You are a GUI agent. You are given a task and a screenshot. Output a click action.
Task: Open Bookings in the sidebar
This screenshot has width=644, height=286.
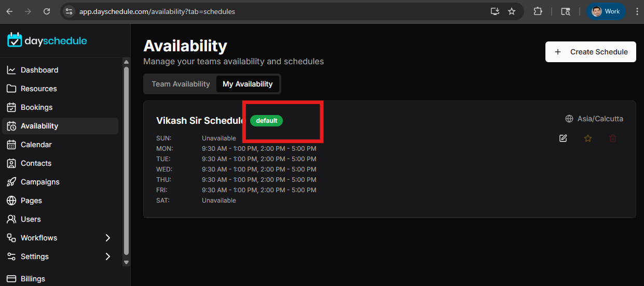point(36,107)
